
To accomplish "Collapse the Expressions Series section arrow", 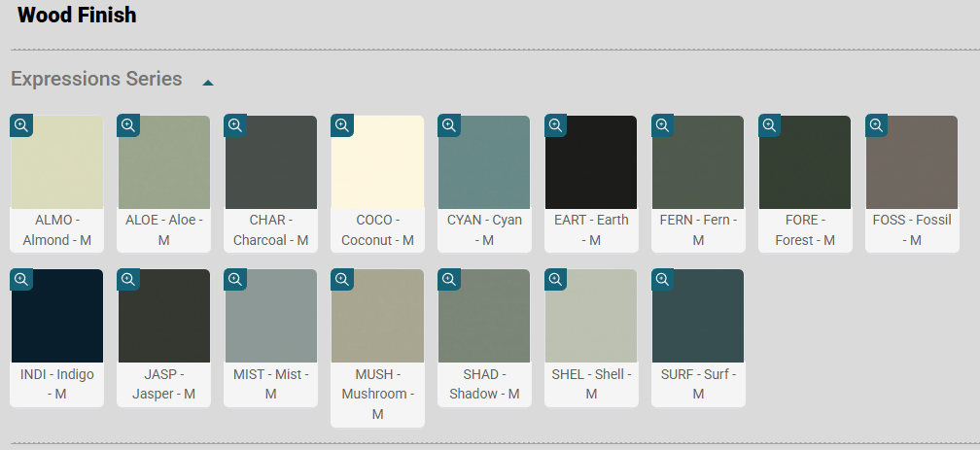I will pos(208,83).
